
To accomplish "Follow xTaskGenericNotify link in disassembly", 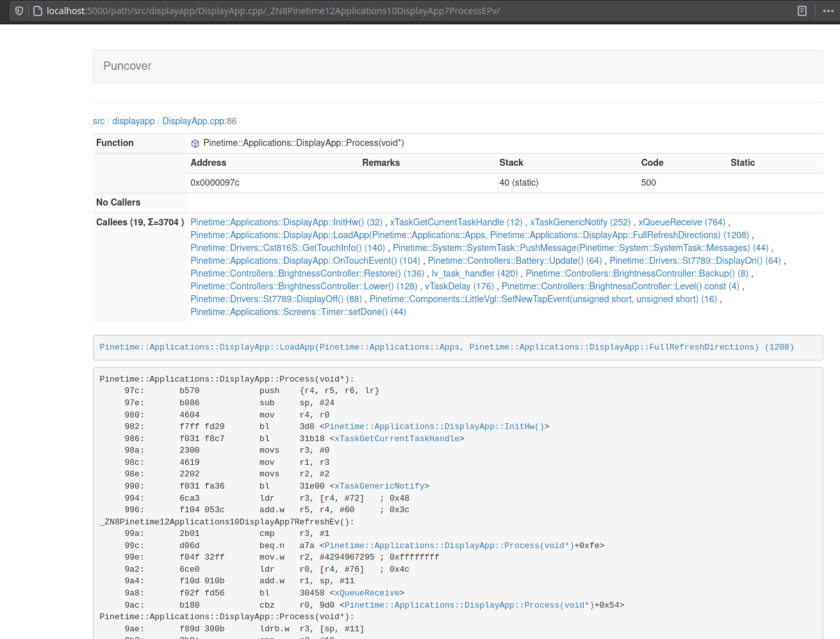I will coord(379,486).
